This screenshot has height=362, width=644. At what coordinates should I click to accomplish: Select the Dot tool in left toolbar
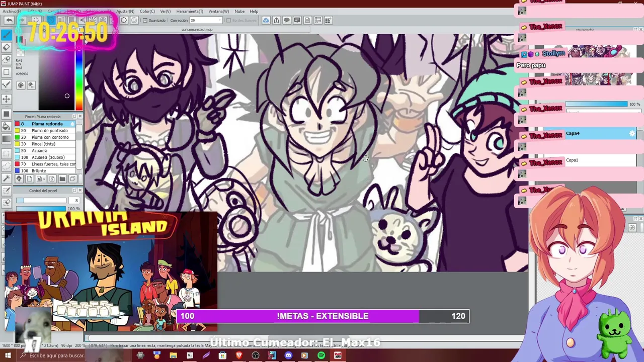pos(7,84)
